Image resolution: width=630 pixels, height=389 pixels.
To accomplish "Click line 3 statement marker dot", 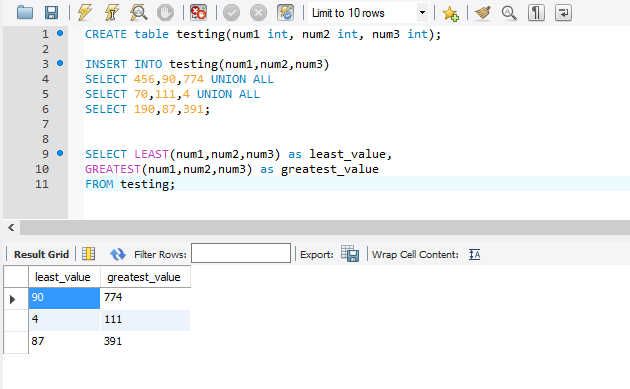I will point(60,63).
